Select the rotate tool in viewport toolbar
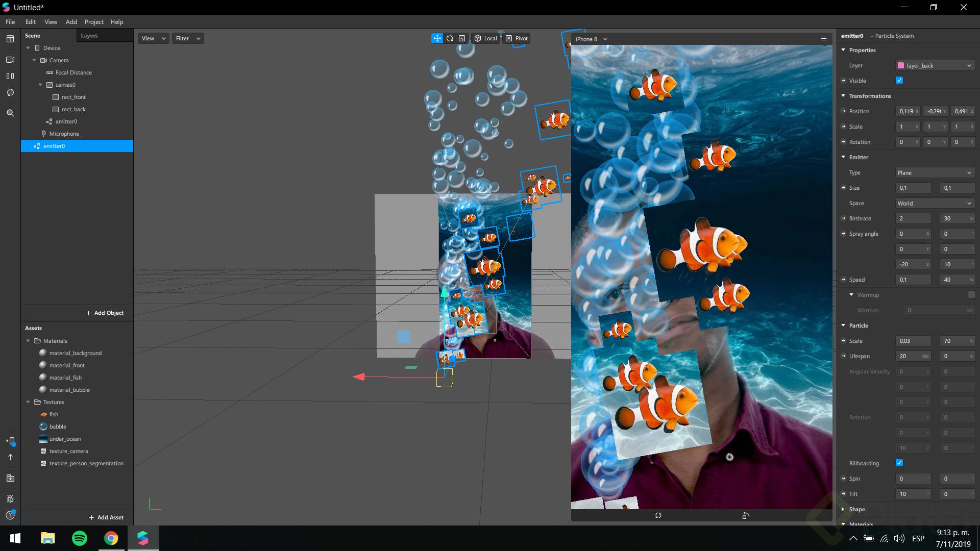This screenshot has width=980, height=551. click(450, 38)
